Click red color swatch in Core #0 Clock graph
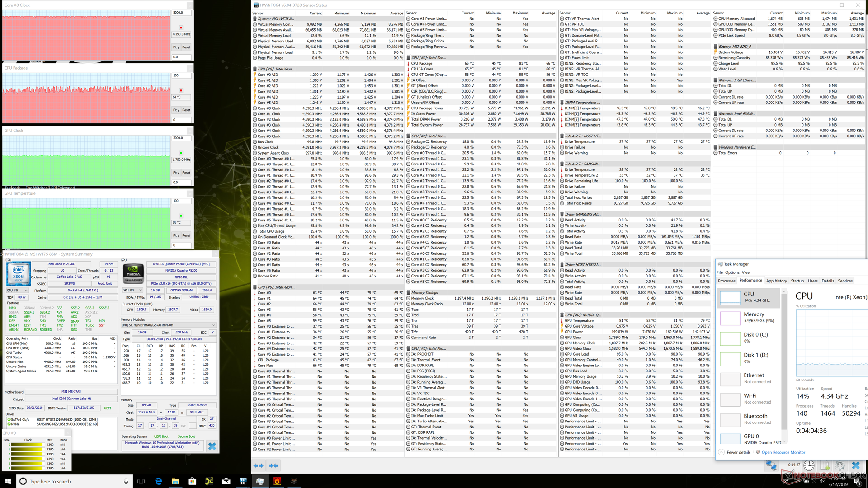Screen dimensions: 868x488 (x=181, y=28)
